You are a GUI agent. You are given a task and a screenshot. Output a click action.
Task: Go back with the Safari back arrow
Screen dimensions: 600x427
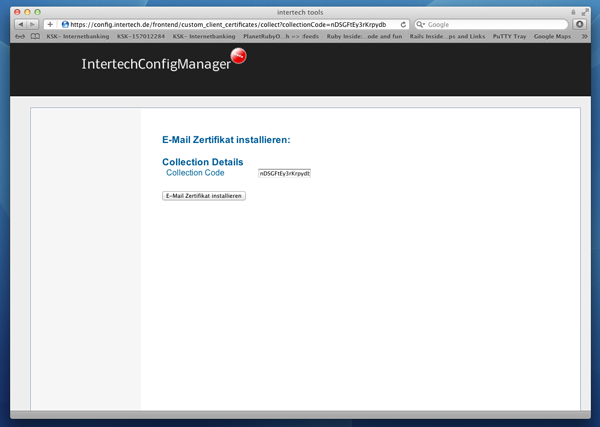pyautogui.click(x=21, y=24)
